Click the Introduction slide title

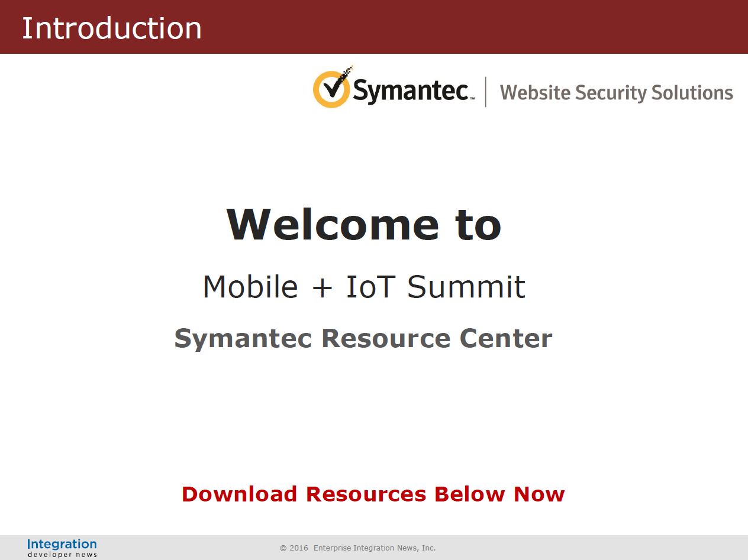[112, 28]
